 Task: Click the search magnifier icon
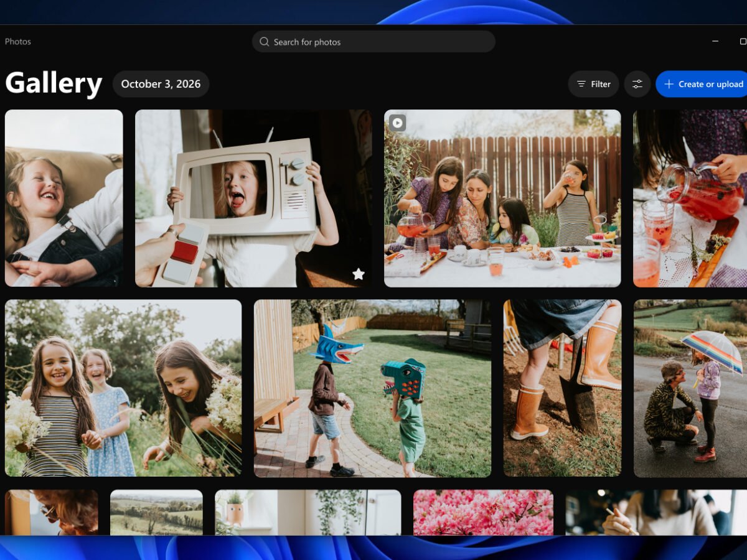pyautogui.click(x=264, y=42)
